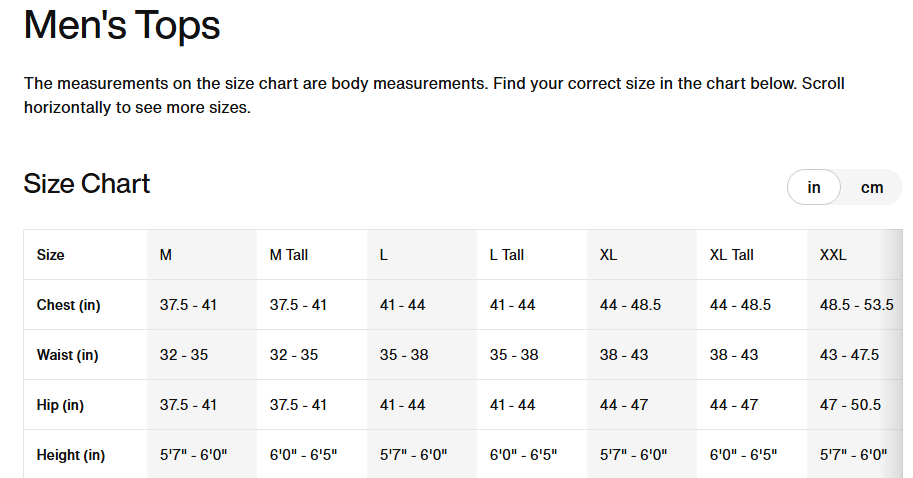The width and height of the screenshot is (913, 478).
Task: Click the Waist (in) row label
Action: (67, 355)
